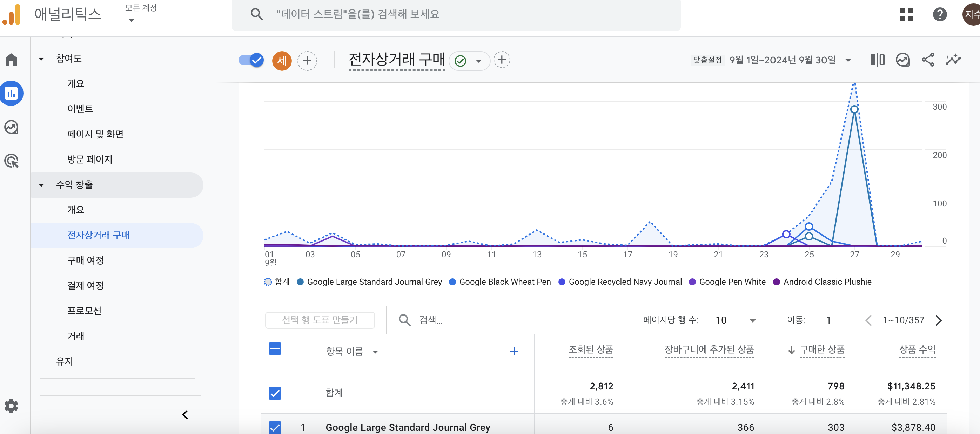The height and width of the screenshot is (434, 980).
Task: Sort by 장바구니에 추가된 상품 column
Action: [x=709, y=350]
